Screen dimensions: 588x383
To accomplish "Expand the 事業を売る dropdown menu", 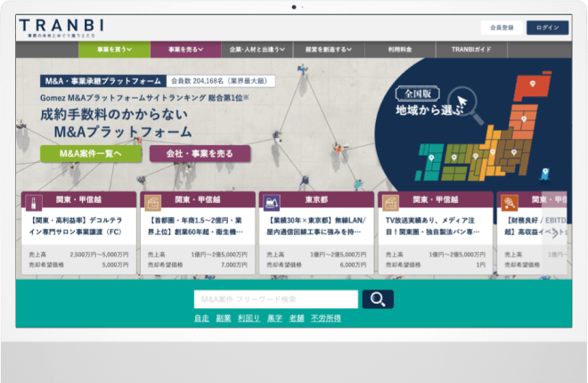I will point(184,50).
